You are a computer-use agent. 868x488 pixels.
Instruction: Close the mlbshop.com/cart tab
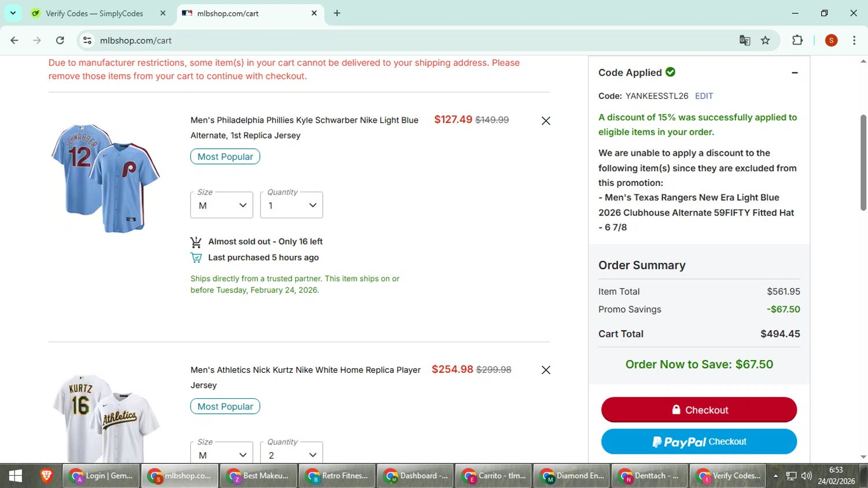click(x=314, y=13)
